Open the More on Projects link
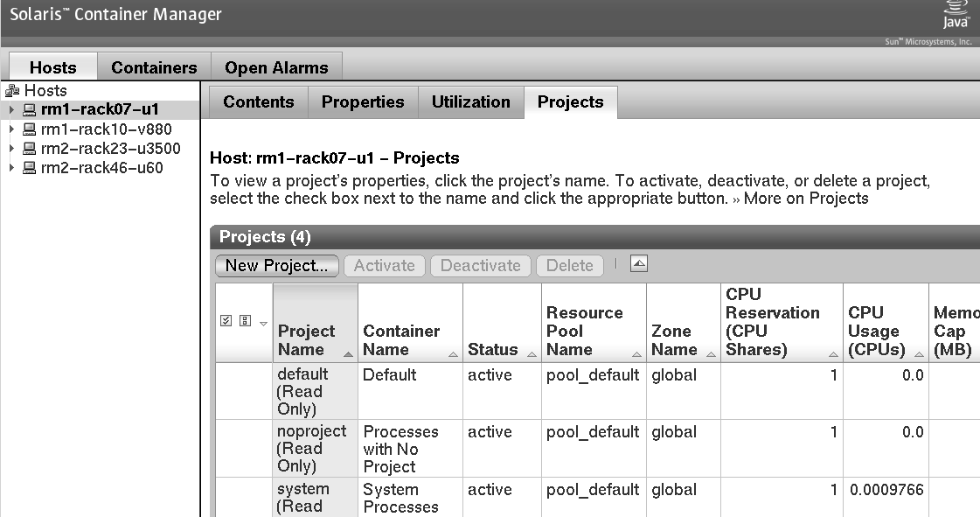 click(806, 199)
